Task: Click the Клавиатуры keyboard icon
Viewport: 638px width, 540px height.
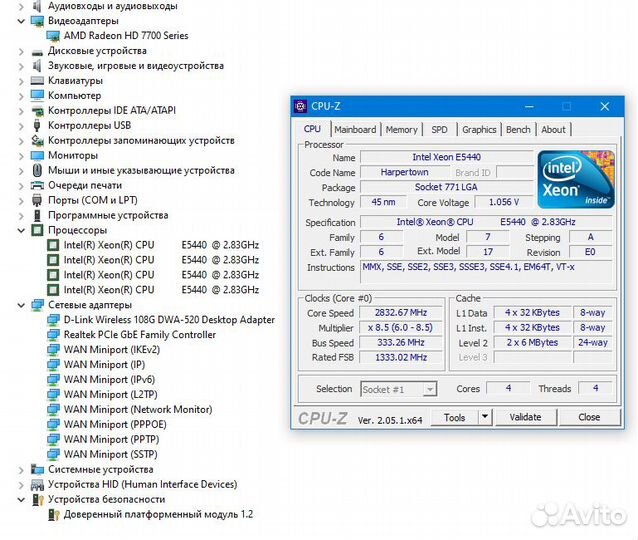Action: click(x=37, y=81)
